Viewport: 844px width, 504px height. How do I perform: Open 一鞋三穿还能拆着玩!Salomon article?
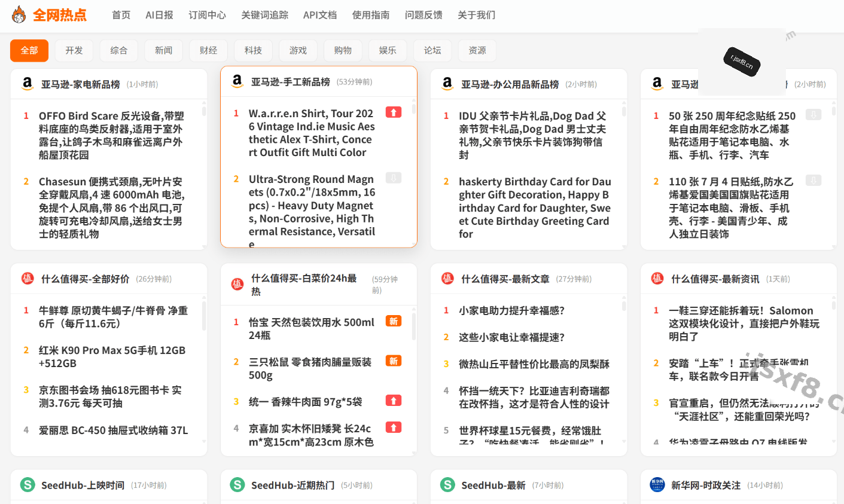(744, 323)
